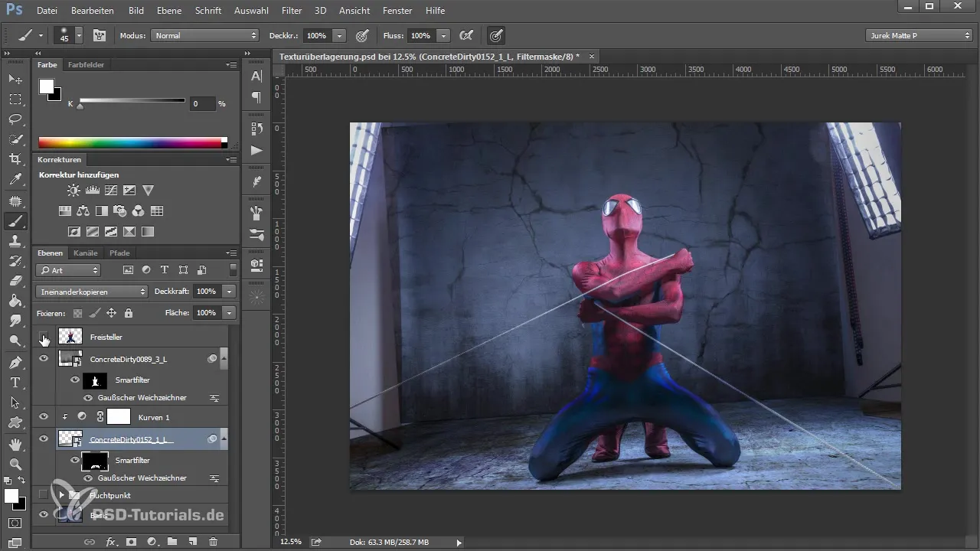Screen dimensions: 980x551
Task: Create a new group folder
Action: [172, 542]
